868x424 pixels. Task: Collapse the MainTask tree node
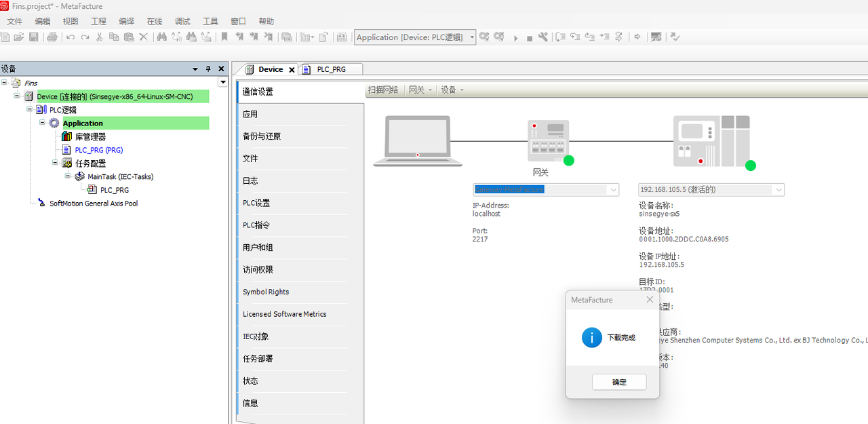tap(68, 176)
